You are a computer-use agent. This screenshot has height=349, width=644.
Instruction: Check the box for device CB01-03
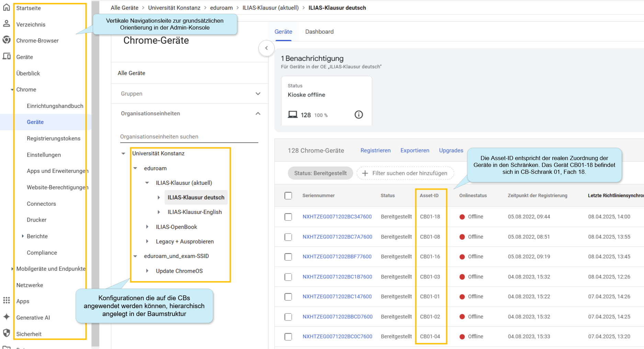pyautogui.click(x=288, y=277)
